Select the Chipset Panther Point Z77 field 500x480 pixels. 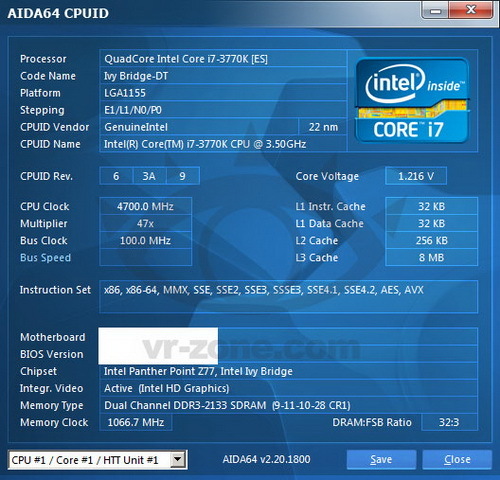click(288, 371)
